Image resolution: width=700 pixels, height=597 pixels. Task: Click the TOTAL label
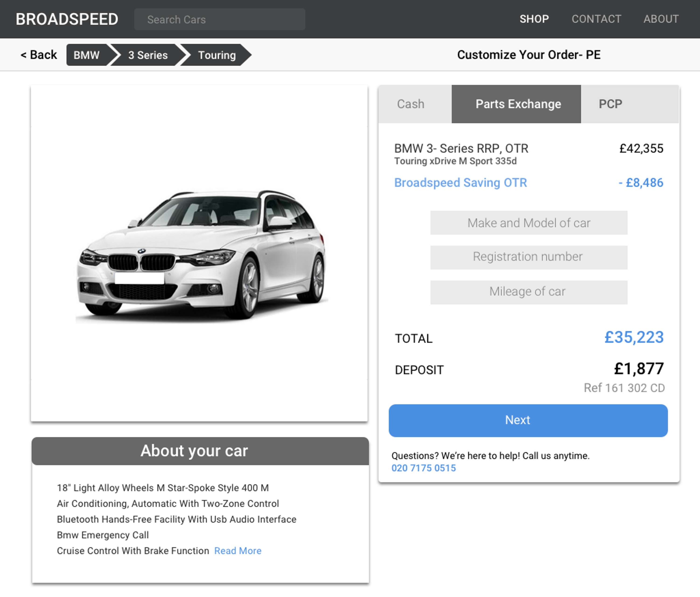[413, 338]
